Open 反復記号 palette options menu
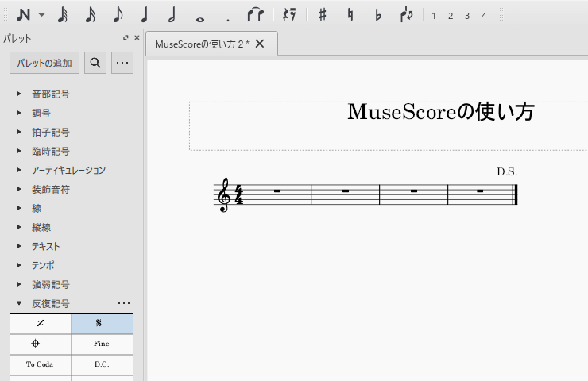 click(124, 303)
